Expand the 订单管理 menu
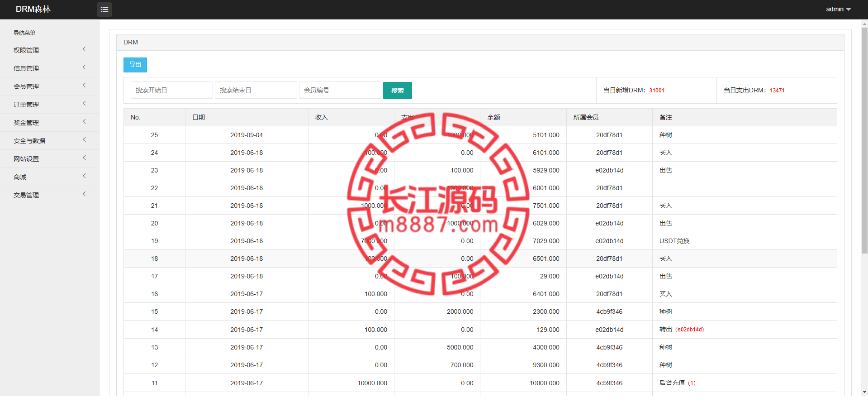868x407 pixels. pos(50,104)
